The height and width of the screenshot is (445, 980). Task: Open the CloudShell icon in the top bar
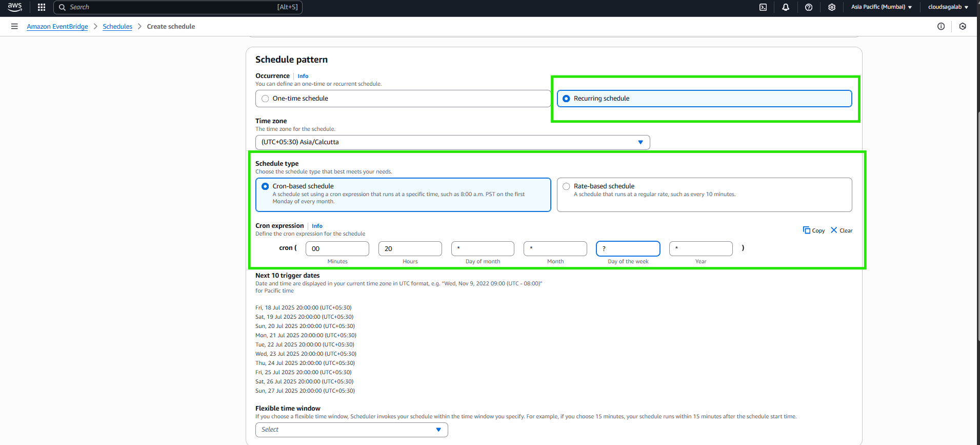(763, 7)
